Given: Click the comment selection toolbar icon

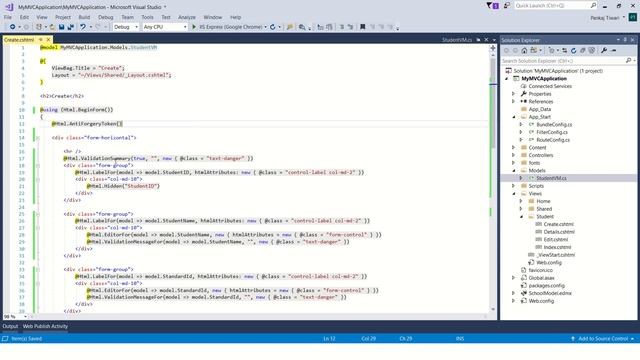Looking at the screenshot, I should (x=342, y=27).
